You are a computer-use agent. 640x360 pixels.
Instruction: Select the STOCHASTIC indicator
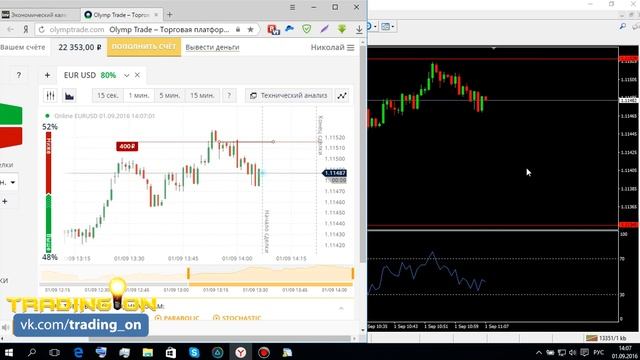coord(237,318)
